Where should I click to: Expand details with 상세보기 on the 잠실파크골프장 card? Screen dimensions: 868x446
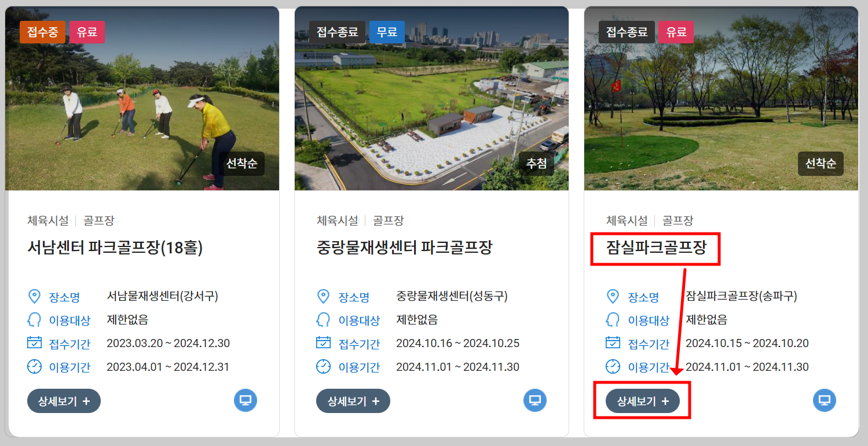(642, 400)
